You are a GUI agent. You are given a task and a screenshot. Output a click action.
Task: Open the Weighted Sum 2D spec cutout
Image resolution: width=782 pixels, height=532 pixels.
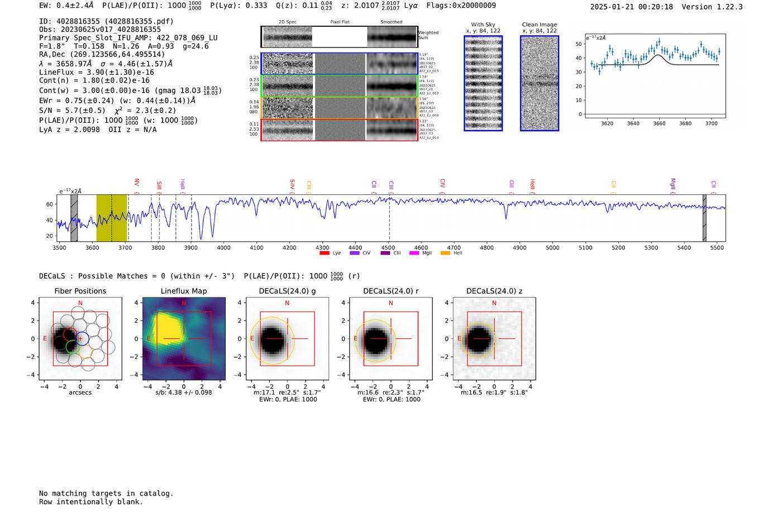339,37
